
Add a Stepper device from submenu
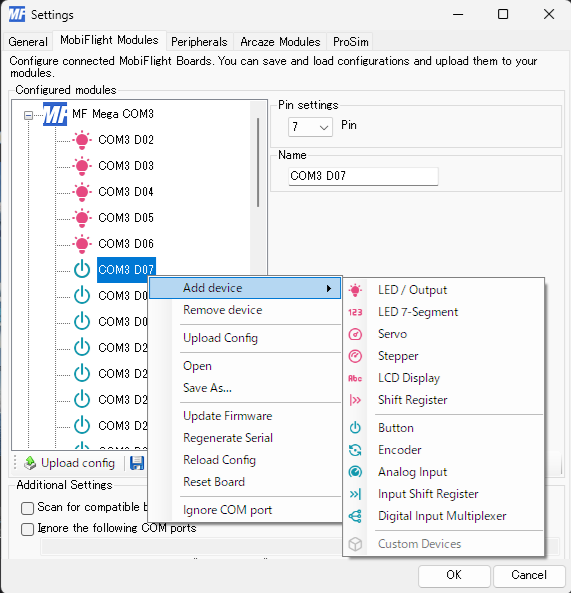(x=444, y=356)
